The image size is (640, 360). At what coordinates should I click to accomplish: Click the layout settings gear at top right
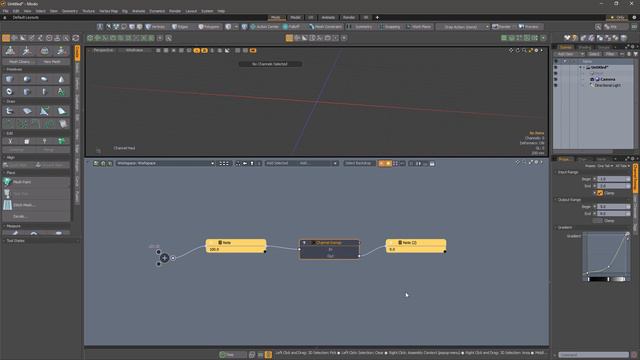(x=634, y=18)
